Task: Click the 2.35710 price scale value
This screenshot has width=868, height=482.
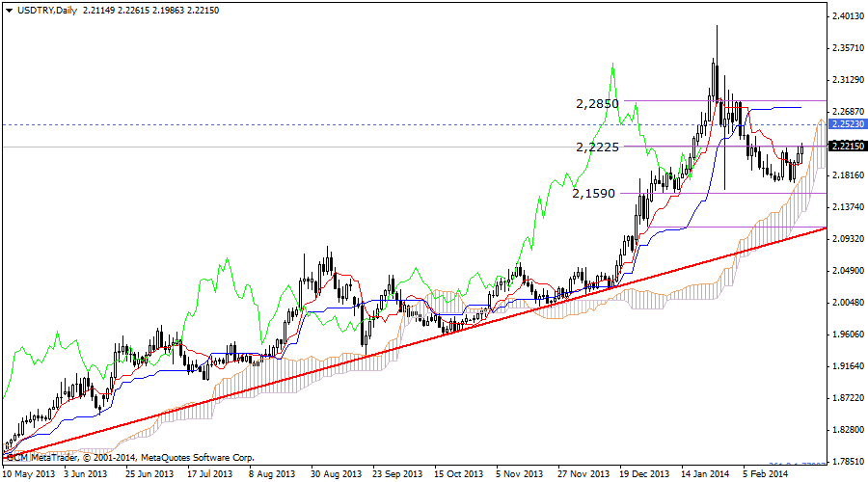Action: pyautogui.click(x=848, y=48)
